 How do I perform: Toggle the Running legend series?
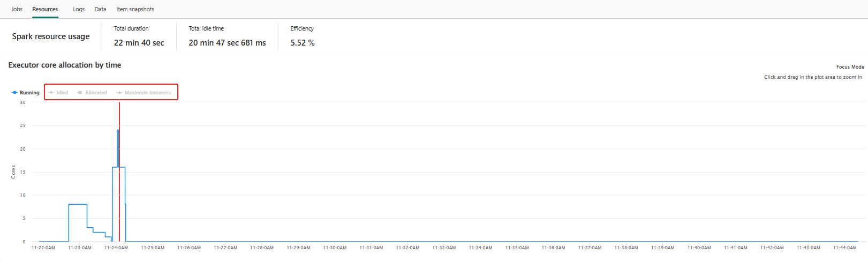point(25,93)
